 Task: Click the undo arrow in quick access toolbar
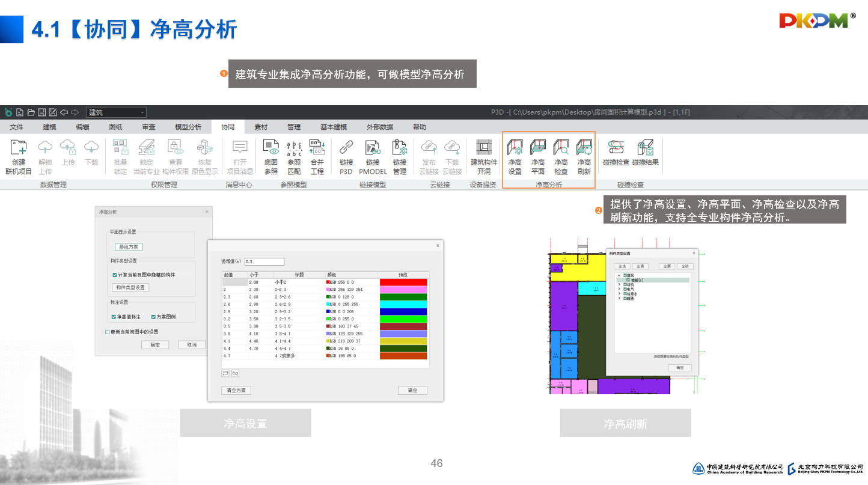[x=64, y=112]
